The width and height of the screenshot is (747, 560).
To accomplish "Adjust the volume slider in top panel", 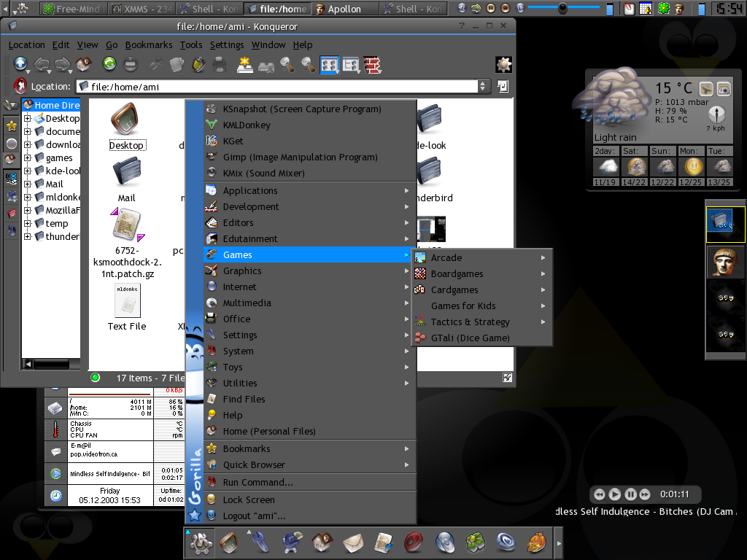I will (563, 8).
